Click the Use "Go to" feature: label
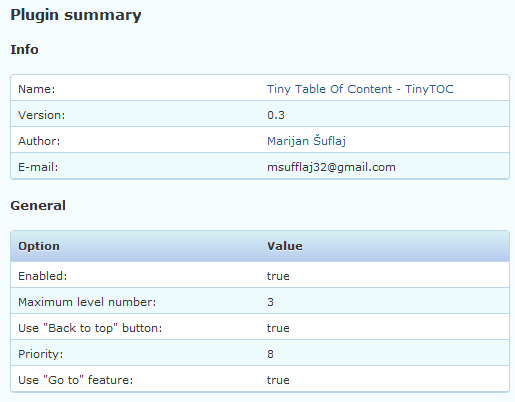The image size is (515, 402). pyautogui.click(x=75, y=380)
